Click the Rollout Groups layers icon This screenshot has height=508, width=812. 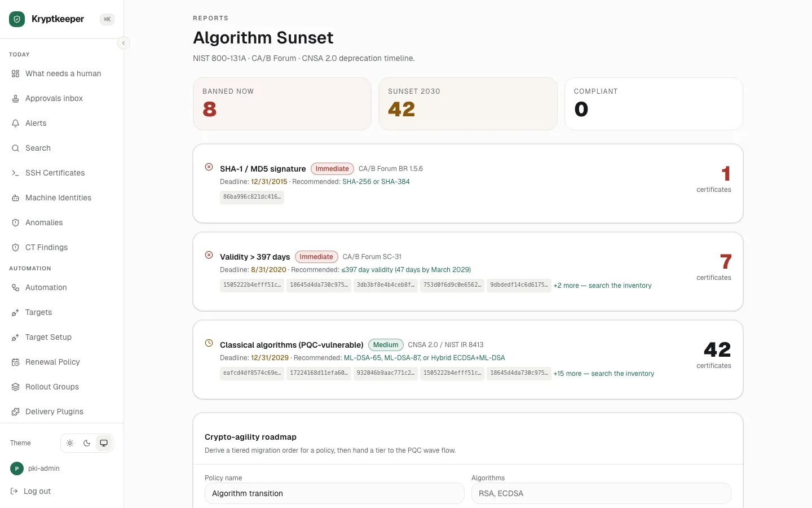16,387
